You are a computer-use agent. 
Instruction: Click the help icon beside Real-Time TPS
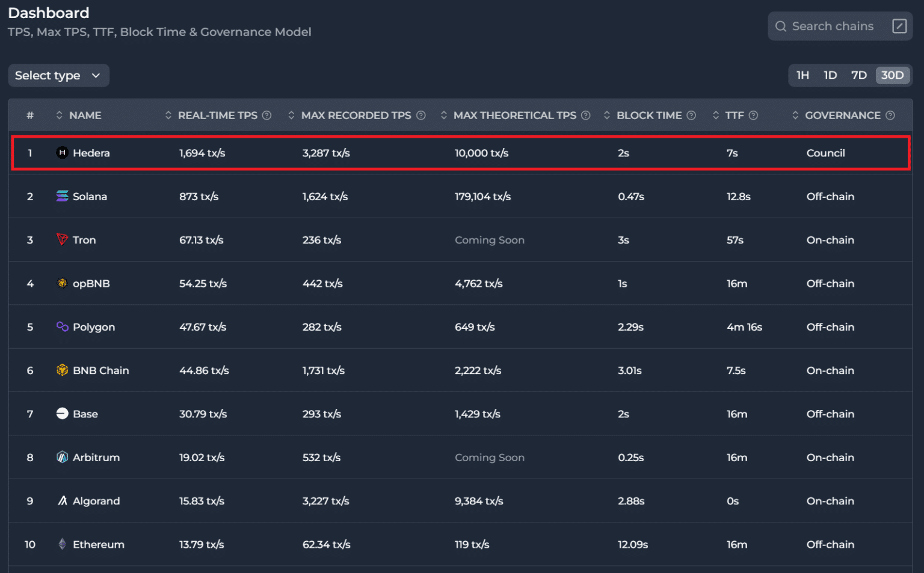pyautogui.click(x=266, y=115)
